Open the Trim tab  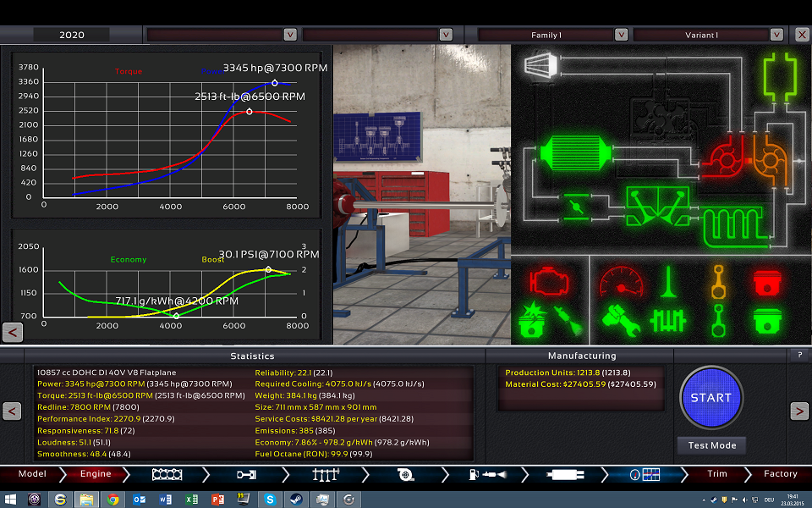(x=717, y=474)
